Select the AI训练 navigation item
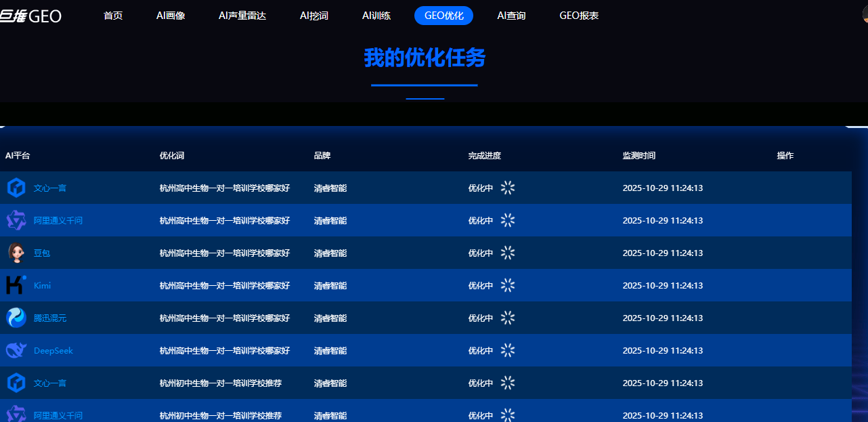 [x=376, y=16]
